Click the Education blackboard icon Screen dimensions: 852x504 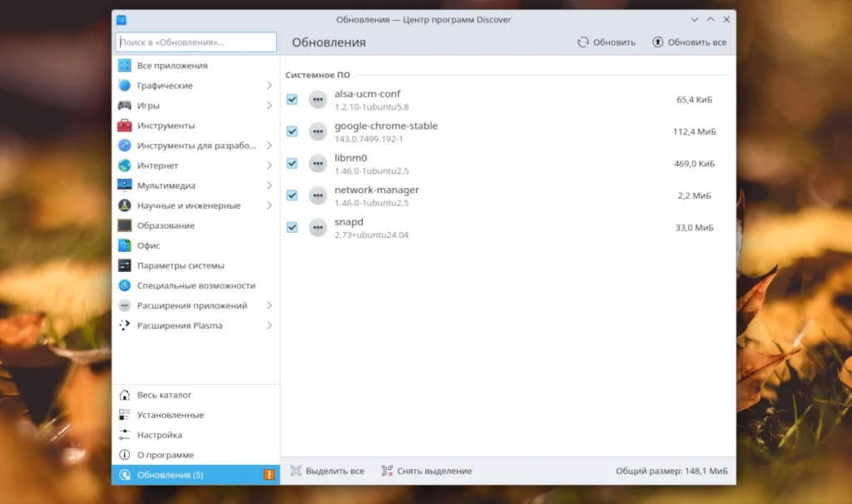coord(125,225)
